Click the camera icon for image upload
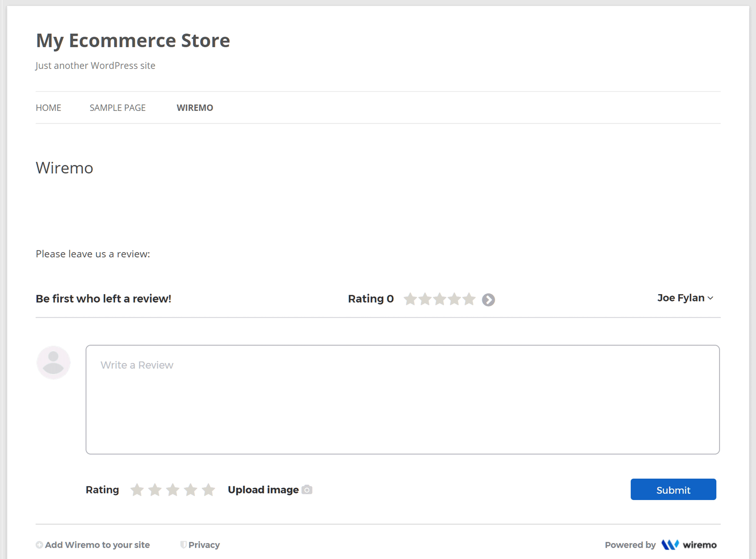 coord(307,490)
